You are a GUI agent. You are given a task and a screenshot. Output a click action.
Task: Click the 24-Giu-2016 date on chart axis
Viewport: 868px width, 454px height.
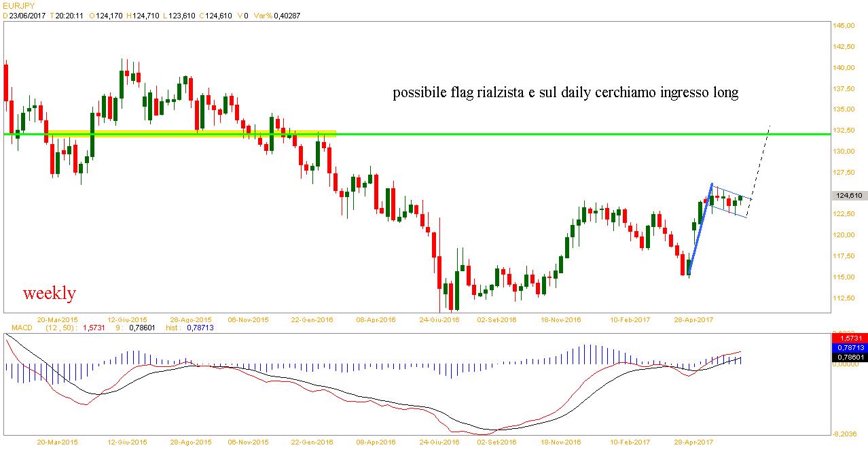coord(438,319)
